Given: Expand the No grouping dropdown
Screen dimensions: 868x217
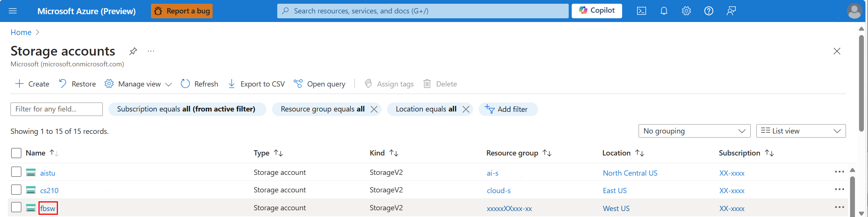Looking at the screenshot, I should pyautogui.click(x=694, y=131).
